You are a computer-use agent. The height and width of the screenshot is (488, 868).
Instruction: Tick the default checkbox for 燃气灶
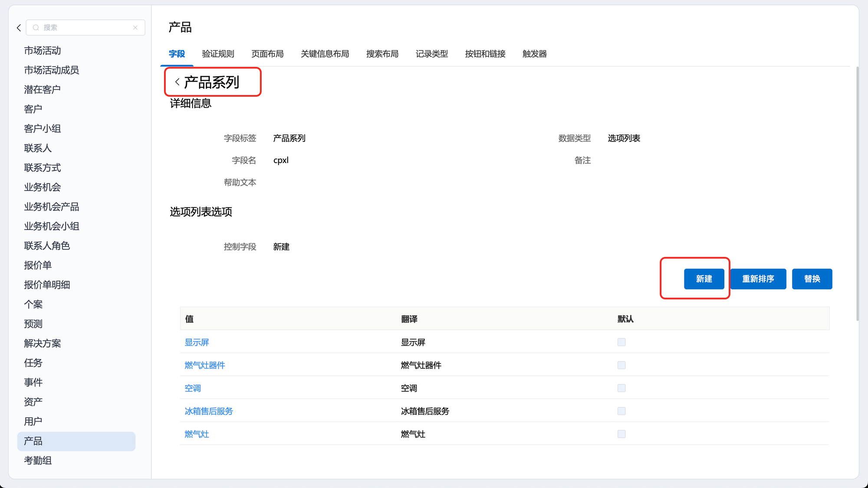(621, 434)
